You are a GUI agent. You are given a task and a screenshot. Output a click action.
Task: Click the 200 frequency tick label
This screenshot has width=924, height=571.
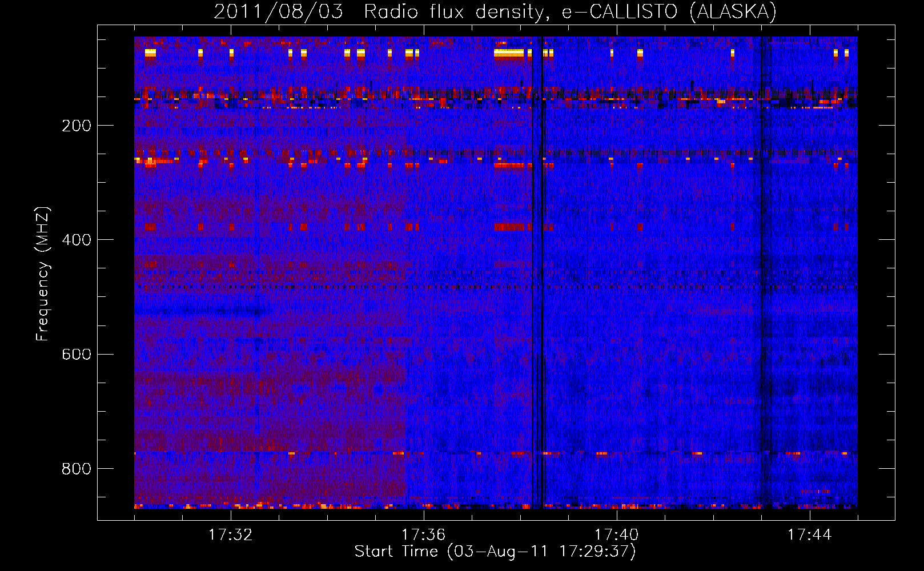pos(77,126)
